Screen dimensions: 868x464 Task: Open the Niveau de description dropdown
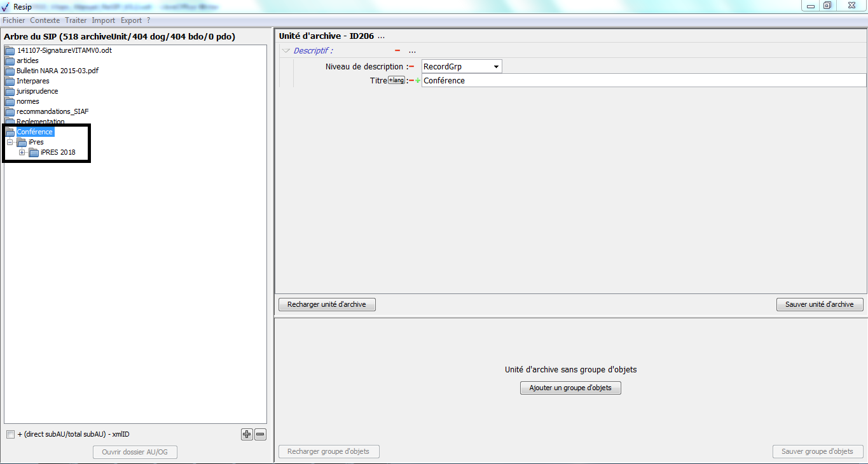point(495,67)
